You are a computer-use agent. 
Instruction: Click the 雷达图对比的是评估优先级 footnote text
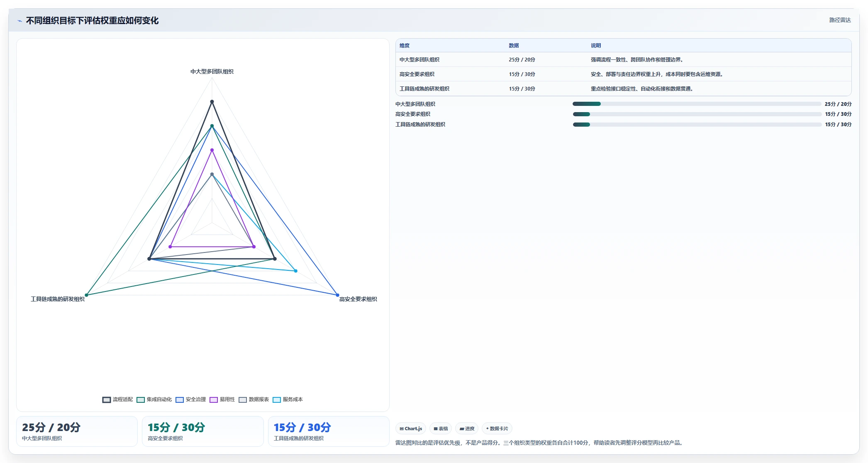tap(539, 443)
